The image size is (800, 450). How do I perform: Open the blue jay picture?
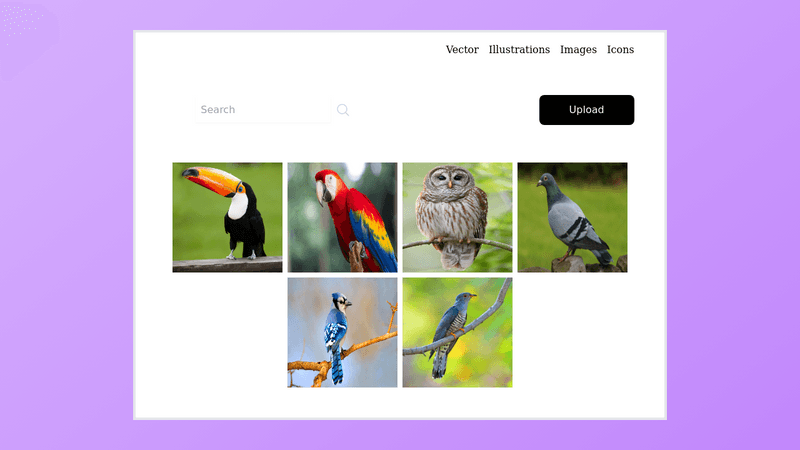tap(342, 333)
